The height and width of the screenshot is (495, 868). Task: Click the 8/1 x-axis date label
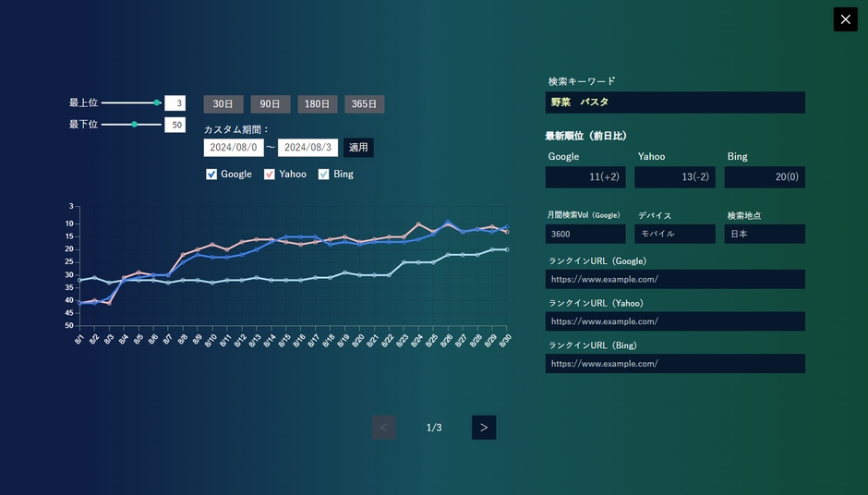(x=79, y=339)
